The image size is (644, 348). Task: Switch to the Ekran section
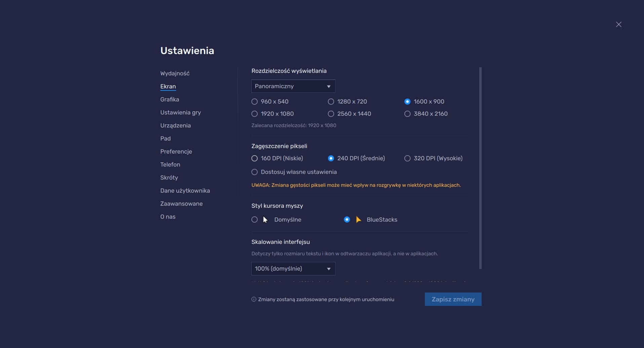click(168, 86)
